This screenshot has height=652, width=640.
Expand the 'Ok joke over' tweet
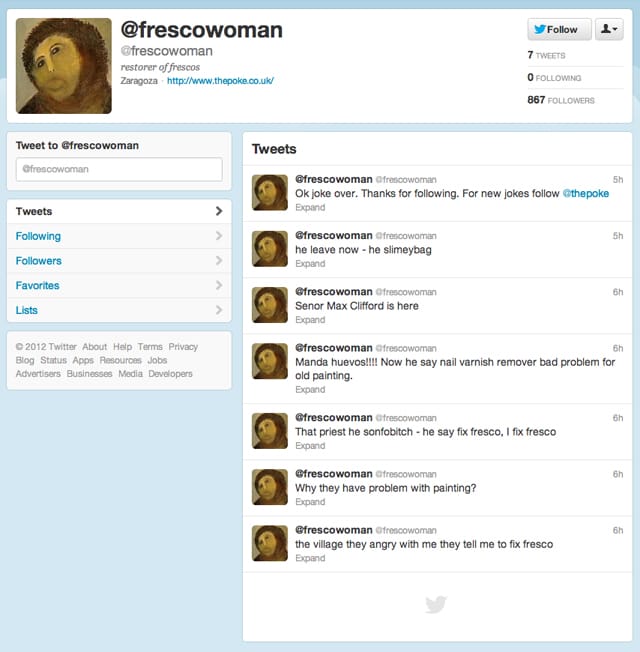tap(310, 207)
